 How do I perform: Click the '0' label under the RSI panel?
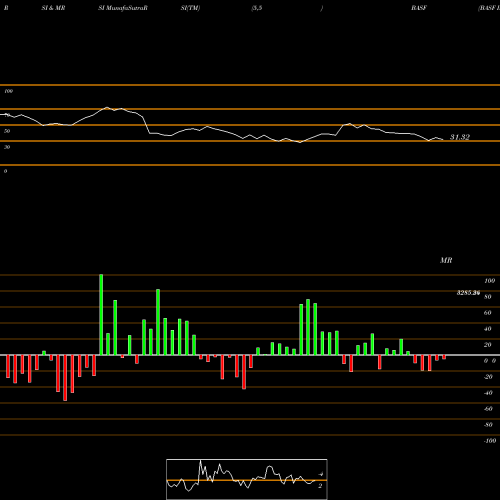pos(5,171)
